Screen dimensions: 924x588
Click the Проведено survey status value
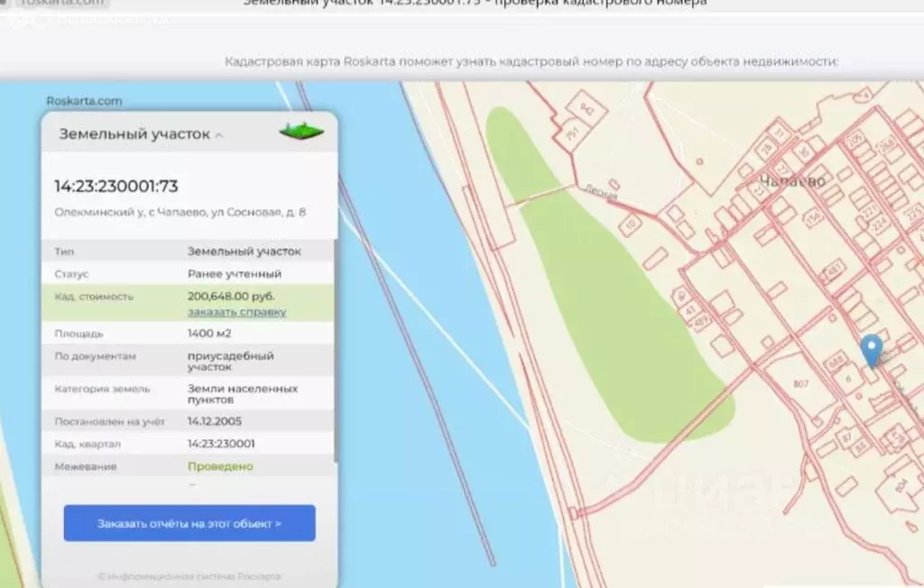220,466
